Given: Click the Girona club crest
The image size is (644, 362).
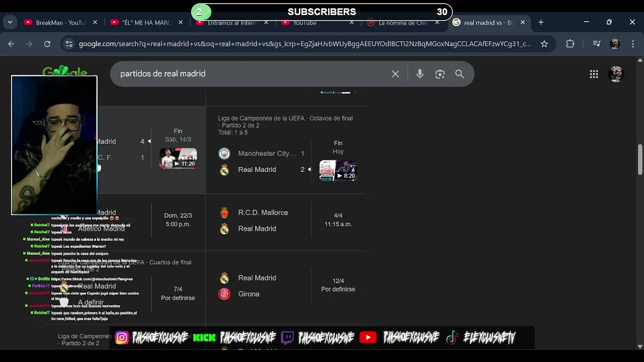Looking at the screenshot, I should click(224, 294).
